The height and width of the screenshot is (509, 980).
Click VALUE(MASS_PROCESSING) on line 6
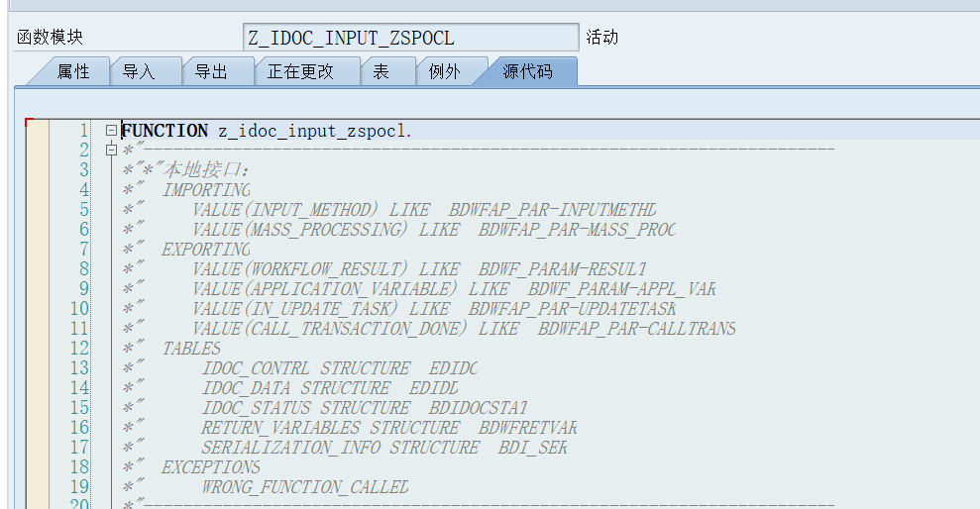(x=299, y=230)
